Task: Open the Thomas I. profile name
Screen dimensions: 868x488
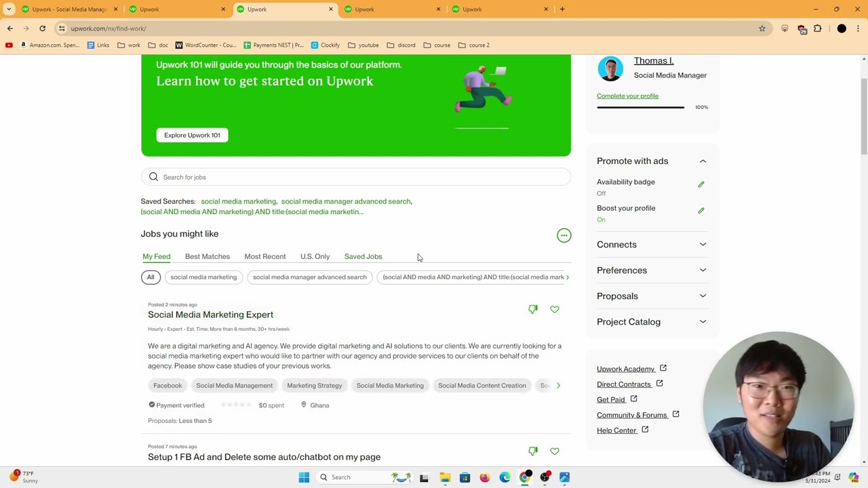Action: (654, 61)
